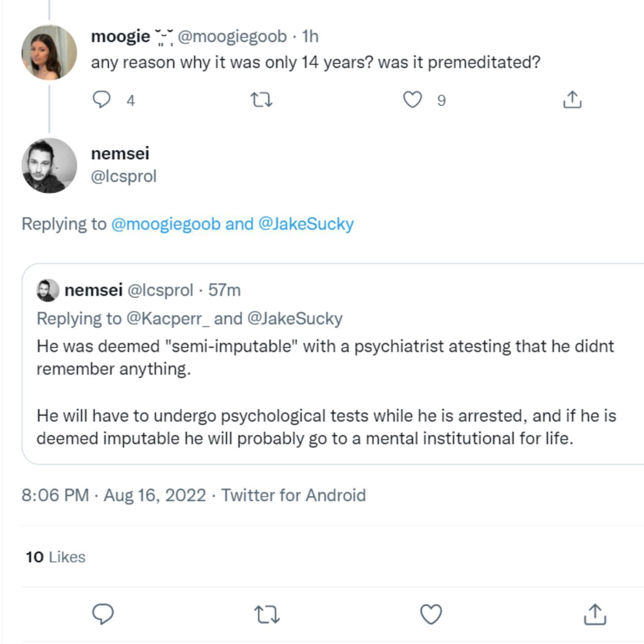Viewport: 644px width, 644px height.
Task: Open moogie's display name profile
Action: (x=120, y=36)
